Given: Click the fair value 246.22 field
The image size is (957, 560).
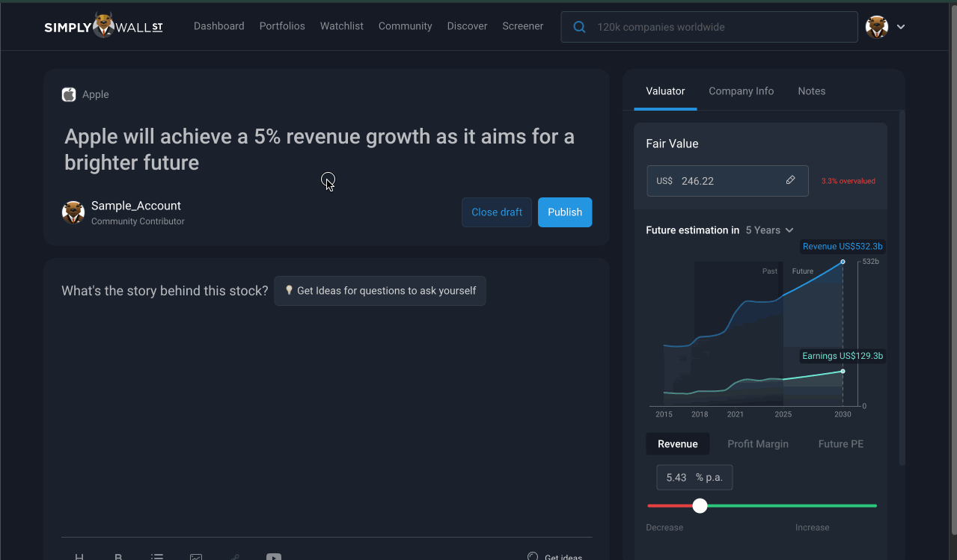Looking at the screenshot, I should coord(727,181).
